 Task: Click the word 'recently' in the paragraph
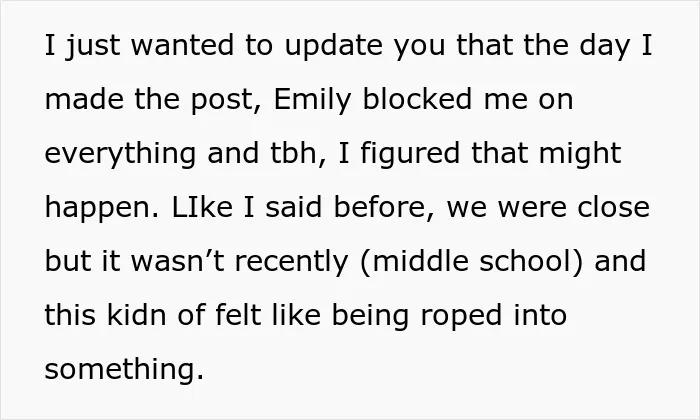pos(291,262)
